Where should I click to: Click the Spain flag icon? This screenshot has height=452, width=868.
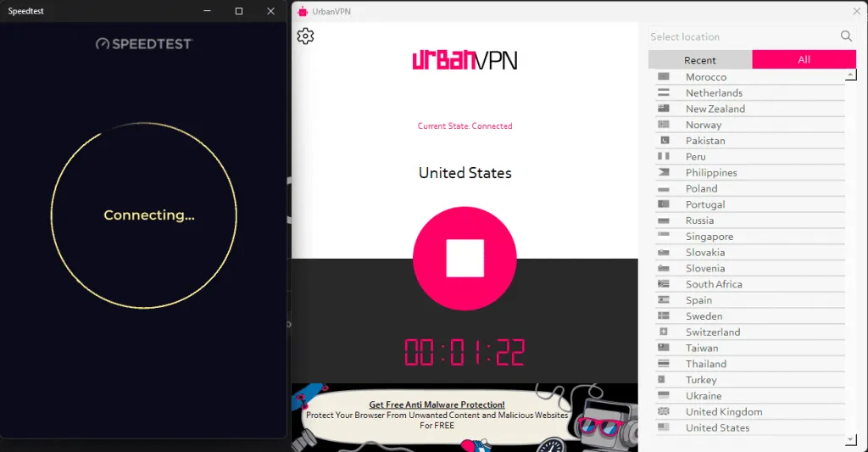tap(663, 300)
